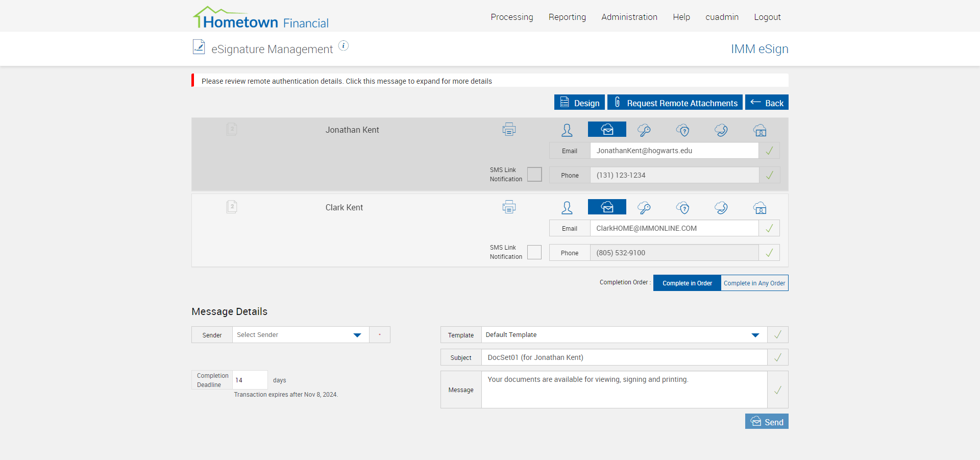Select the cloud key password icon for Jonathan Kent

click(644, 130)
